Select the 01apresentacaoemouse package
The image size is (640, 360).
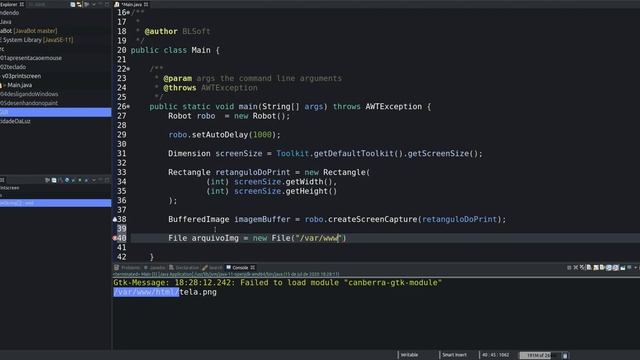coord(31,58)
